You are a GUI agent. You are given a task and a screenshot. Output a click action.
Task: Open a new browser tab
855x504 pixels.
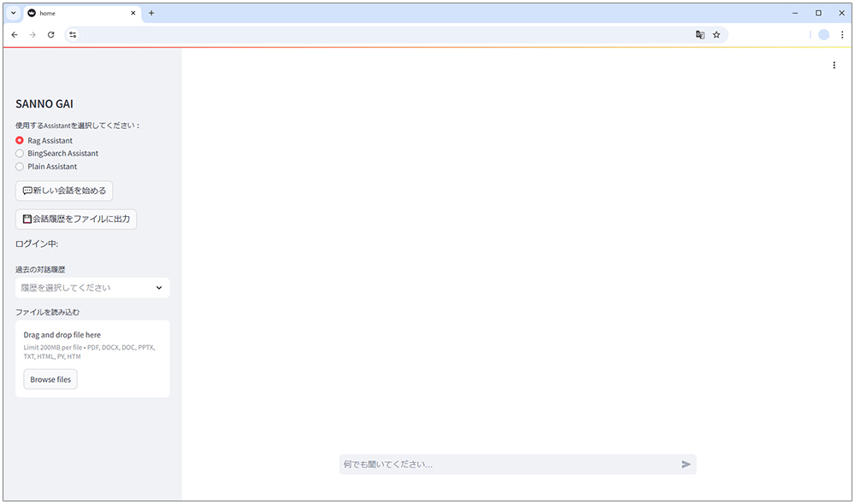pos(151,13)
